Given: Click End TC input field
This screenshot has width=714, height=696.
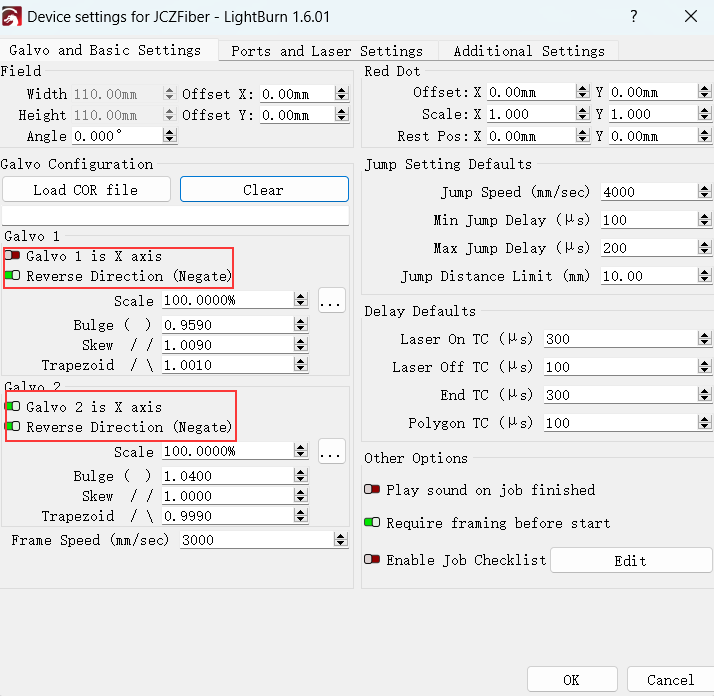Looking at the screenshot, I should (x=621, y=395).
